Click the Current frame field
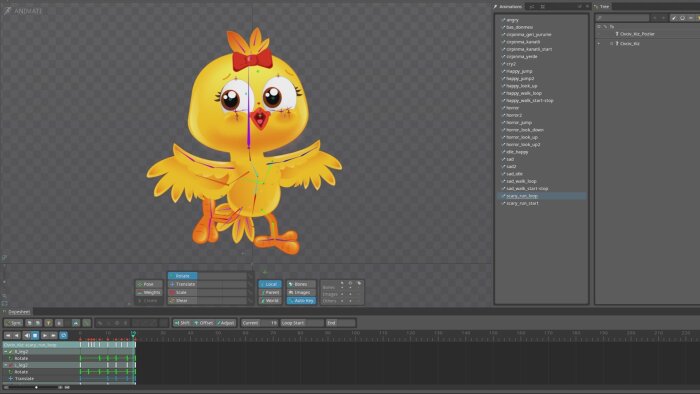 [x=260, y=323]
